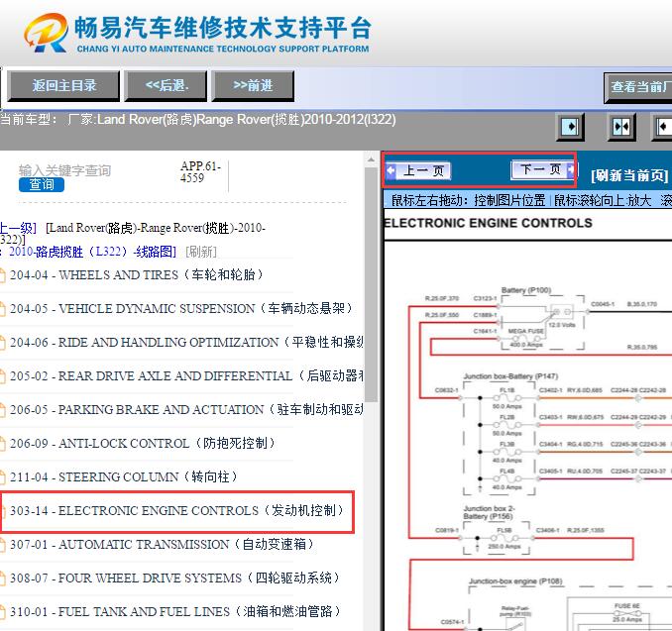Click the Junction box-Battery (P147) label
This screenshot has height=631, width=672.
(510, 376)
